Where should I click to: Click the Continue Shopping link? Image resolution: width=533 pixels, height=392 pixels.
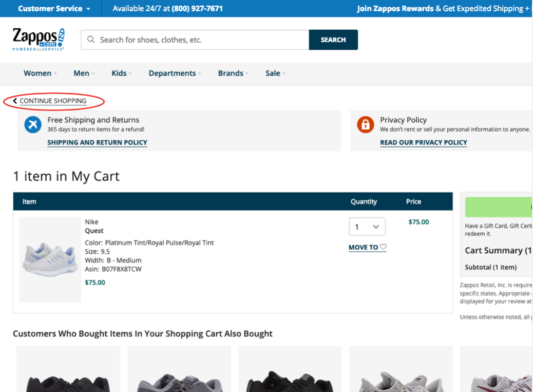tap(53, 101)
